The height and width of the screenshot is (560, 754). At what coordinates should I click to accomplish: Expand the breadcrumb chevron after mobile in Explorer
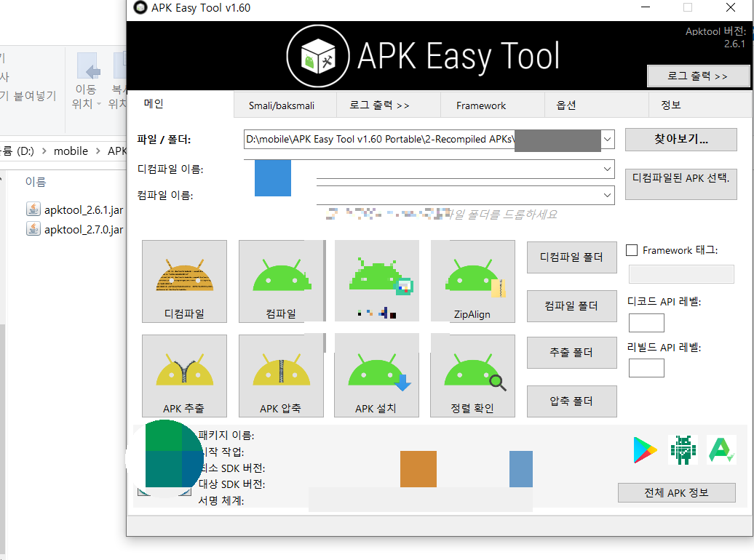coord(98,151)
